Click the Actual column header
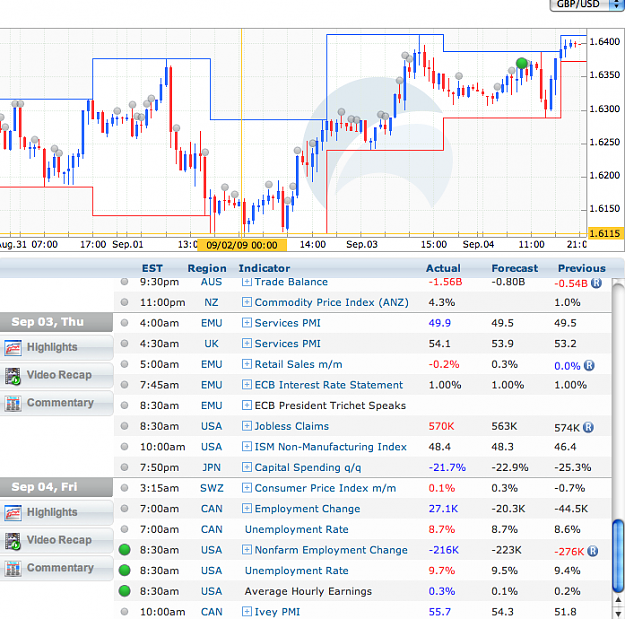This screenshot has width=625, height=619. point(443,268)
